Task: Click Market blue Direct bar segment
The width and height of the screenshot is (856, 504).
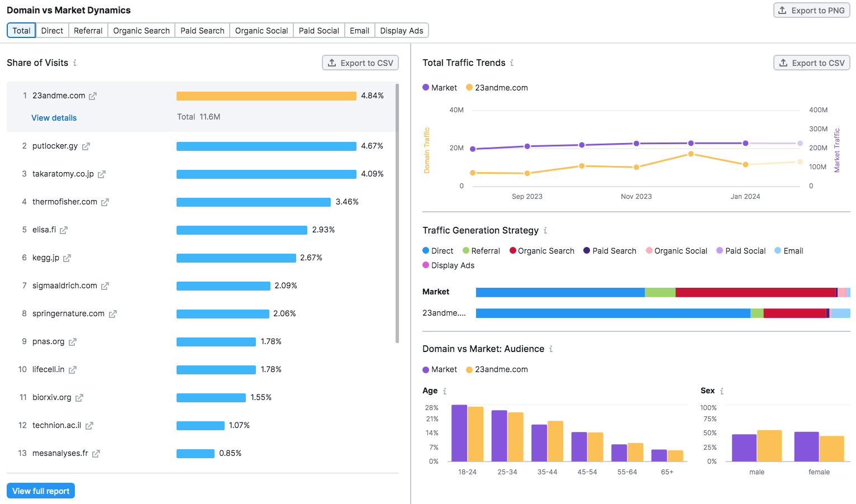Action: click(560, 292)
